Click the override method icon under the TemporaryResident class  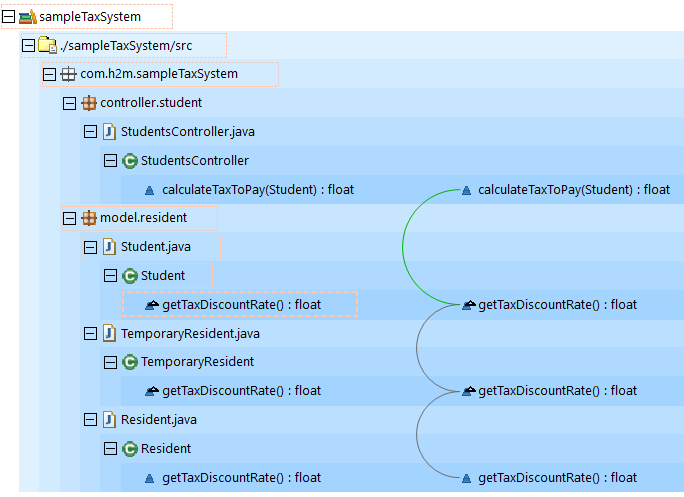click(x=151, y=391)
